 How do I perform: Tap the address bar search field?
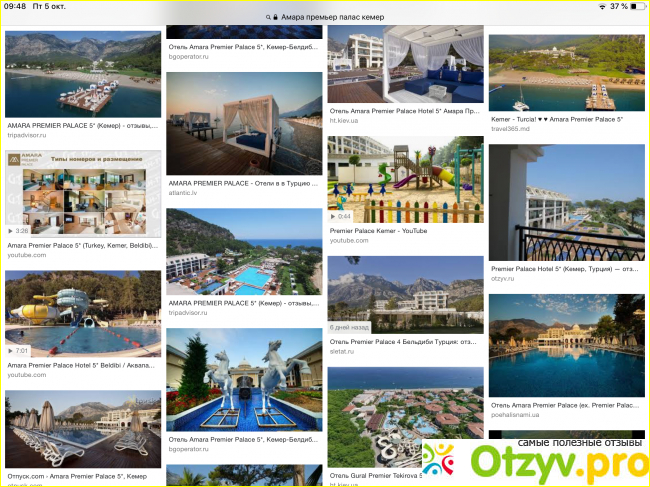pyautogui.click(x=325, y=17)
